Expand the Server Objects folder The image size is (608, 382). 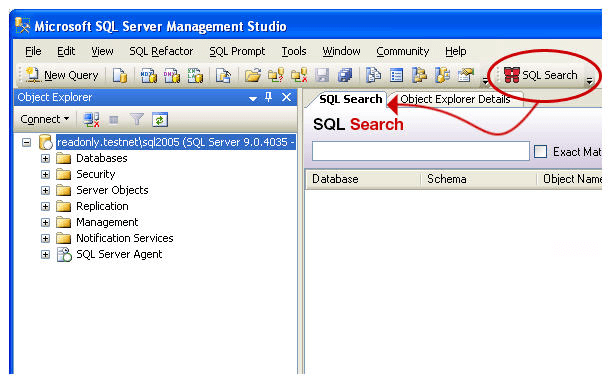[x=45, y=190]
